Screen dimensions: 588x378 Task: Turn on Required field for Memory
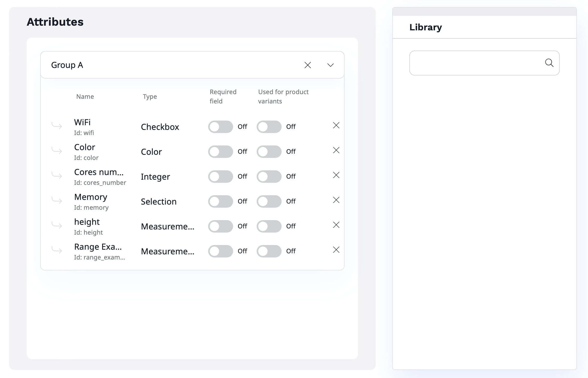pos(220,201)
